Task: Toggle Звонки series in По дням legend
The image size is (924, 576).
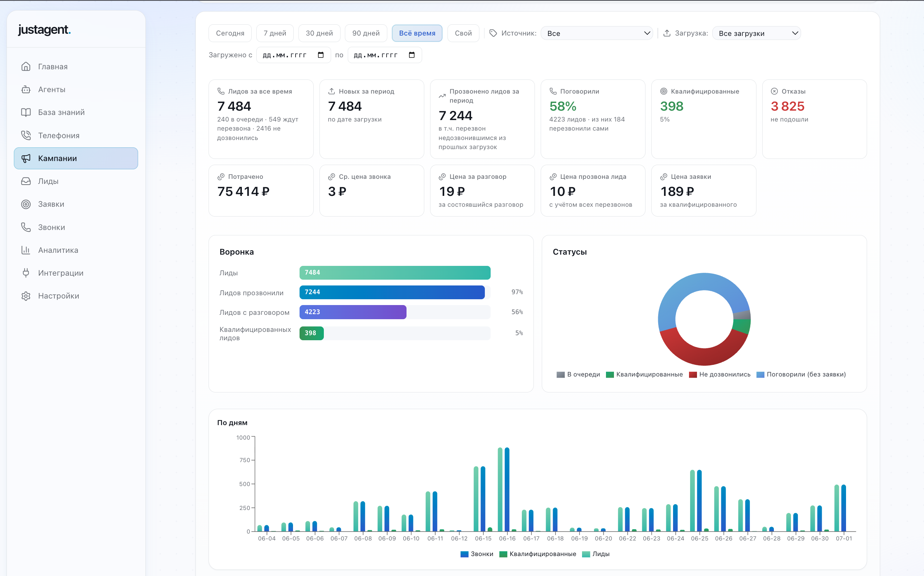Action: pyautogui.click(x=477, y=554)
